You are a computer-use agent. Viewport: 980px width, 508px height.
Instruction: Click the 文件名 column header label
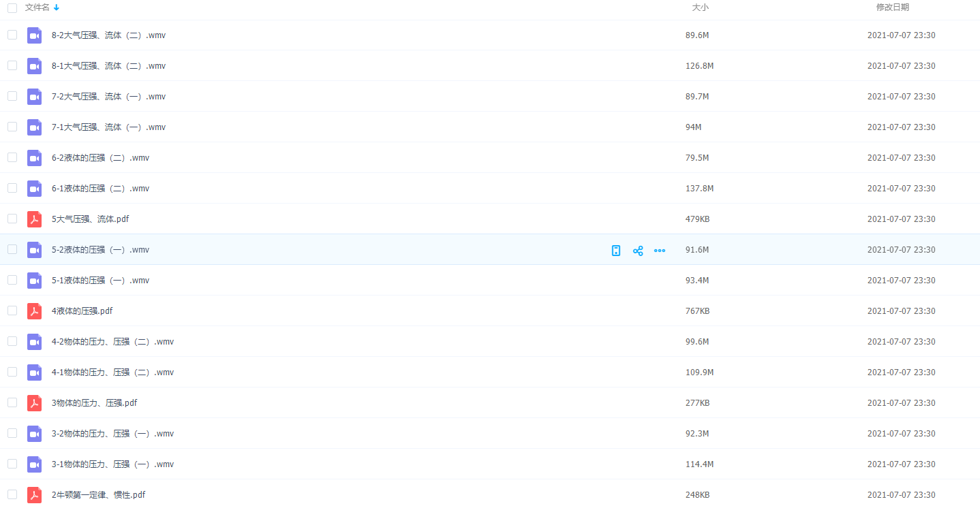point(37,7)
